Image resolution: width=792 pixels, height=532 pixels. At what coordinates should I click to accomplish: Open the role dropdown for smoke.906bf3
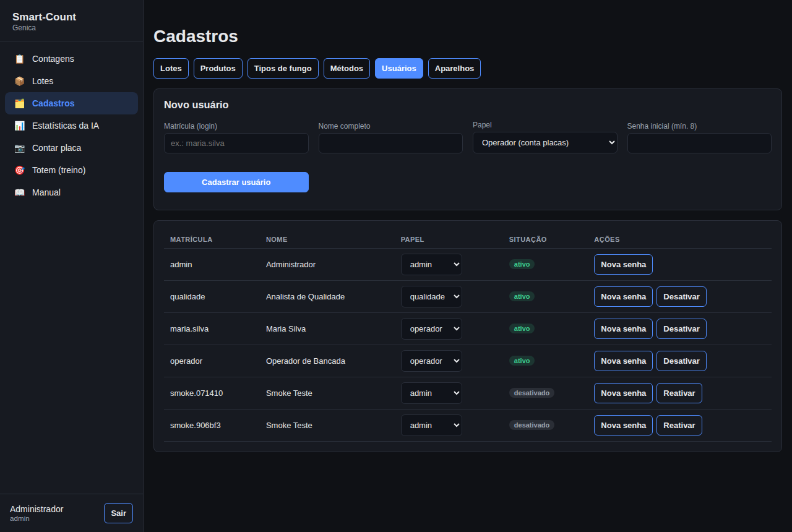431,425
